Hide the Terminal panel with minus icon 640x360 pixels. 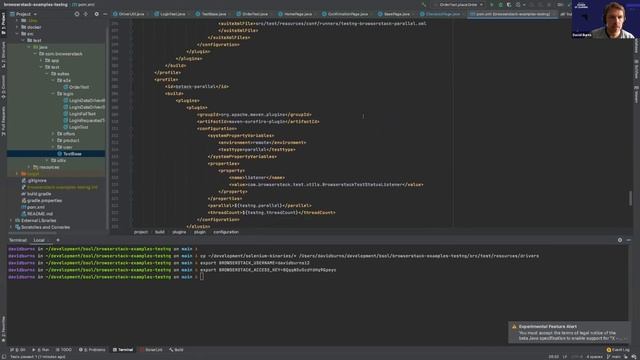629,240
